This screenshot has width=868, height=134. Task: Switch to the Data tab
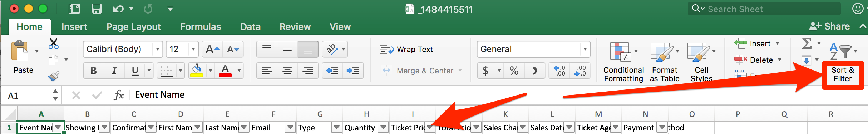[x=250, y=27]
